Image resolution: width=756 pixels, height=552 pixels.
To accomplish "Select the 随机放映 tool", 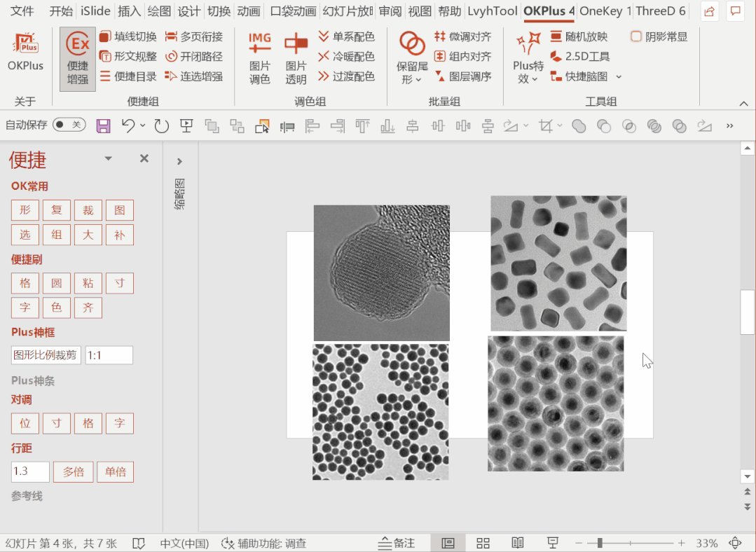I will (x=579, y=36).
